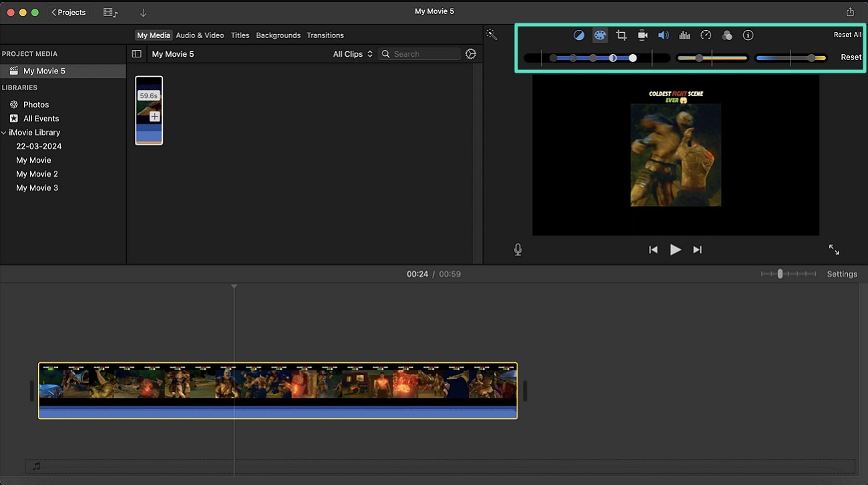Click the background music well note icon
868x485 pixels.
(x=36, y=466)
